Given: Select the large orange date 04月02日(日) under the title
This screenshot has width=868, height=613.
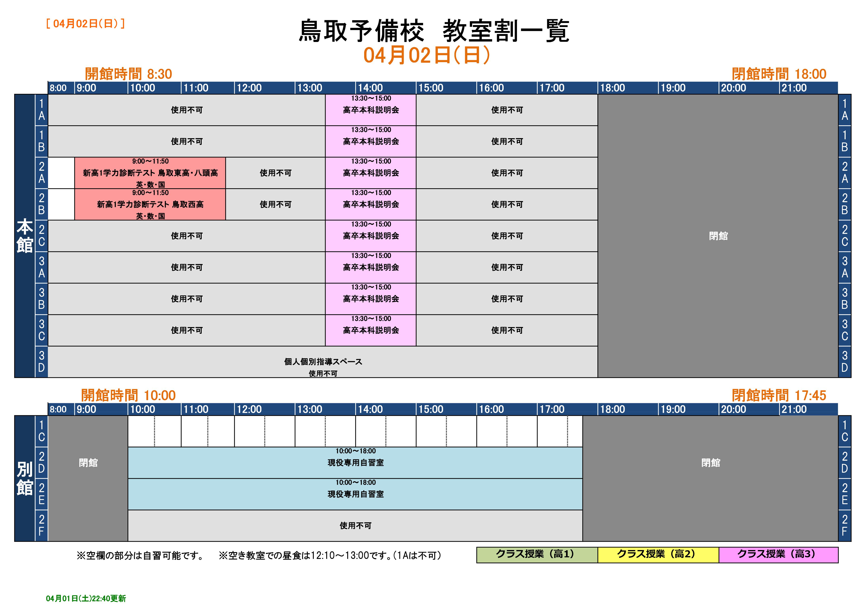Looking at the screenshot, I should click(x=427, y=55).
